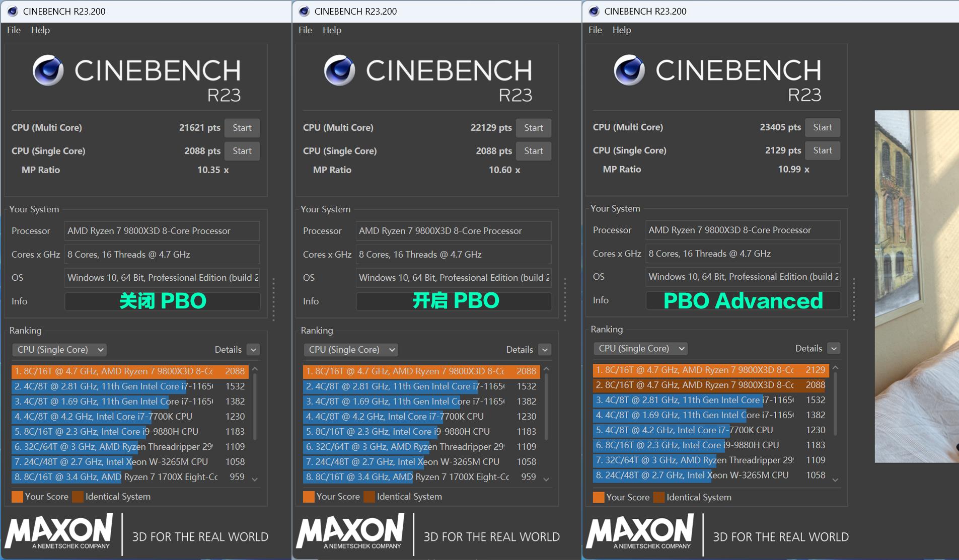Screen dimensions: 959x560
Task: Start the Multi Core test showing 21621 pts
Action: [242, 128]
